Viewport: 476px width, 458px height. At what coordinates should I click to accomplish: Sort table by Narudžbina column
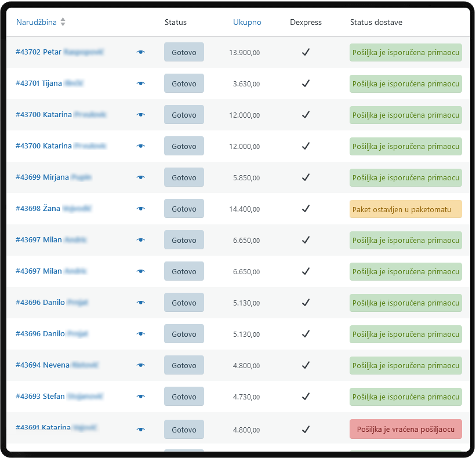click(x=37, y=22)
